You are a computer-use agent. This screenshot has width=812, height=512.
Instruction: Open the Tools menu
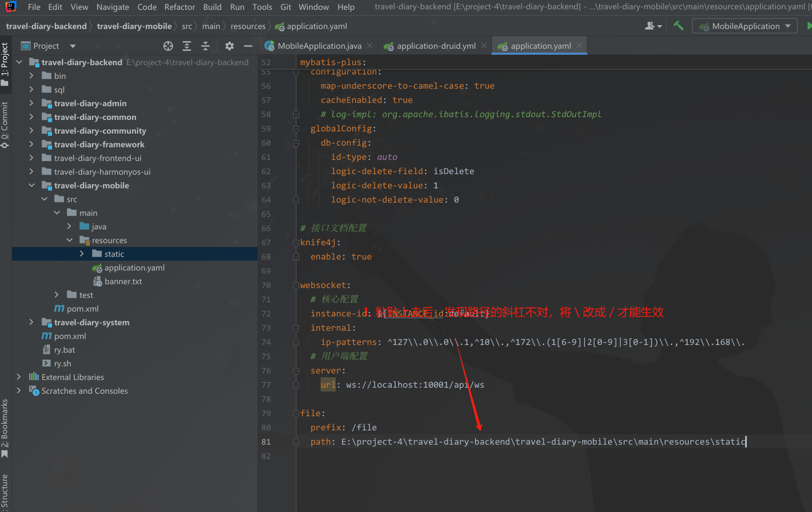click(262, 7)
